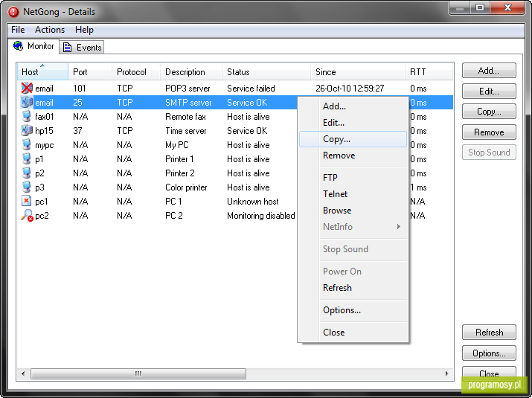Select the 'Service failed' status cell
This screenshot has width=532, height=398.
click(251, 89)
